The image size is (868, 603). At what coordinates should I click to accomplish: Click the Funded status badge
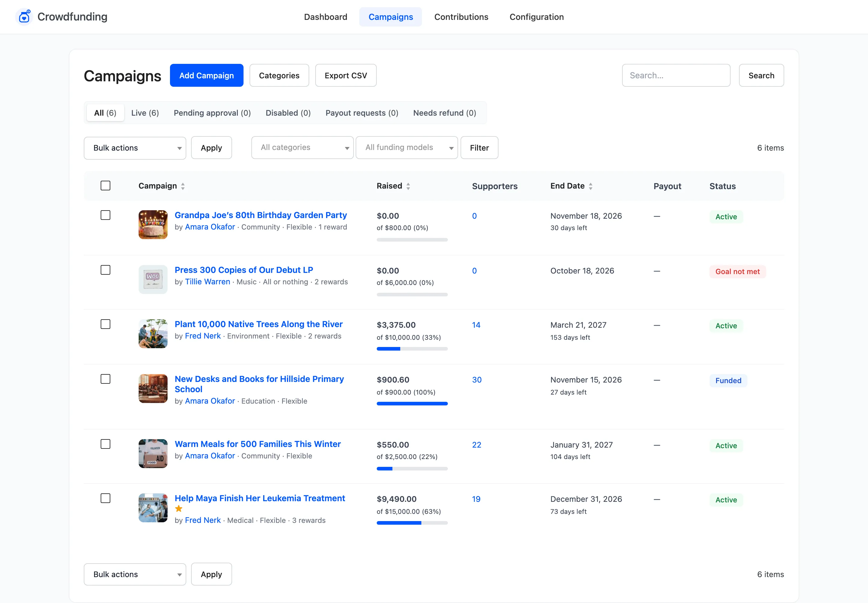point(728,381)
